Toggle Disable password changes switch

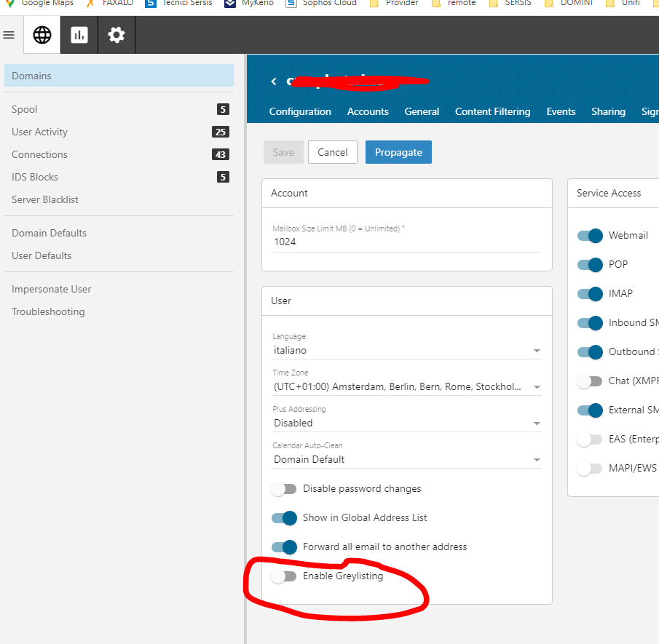284,489
